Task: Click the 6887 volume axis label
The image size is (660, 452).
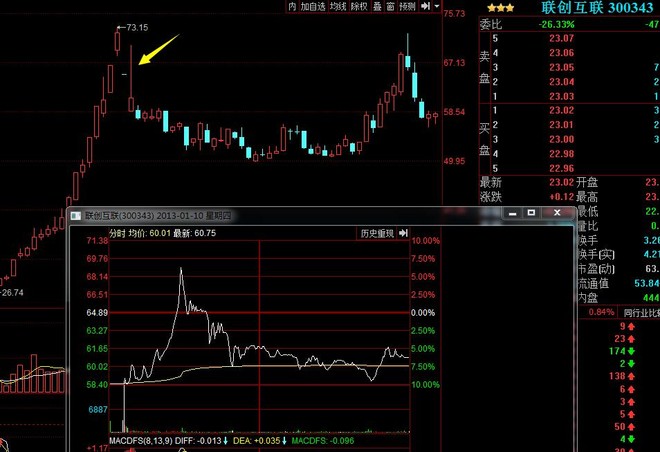Action: (98, 409)
